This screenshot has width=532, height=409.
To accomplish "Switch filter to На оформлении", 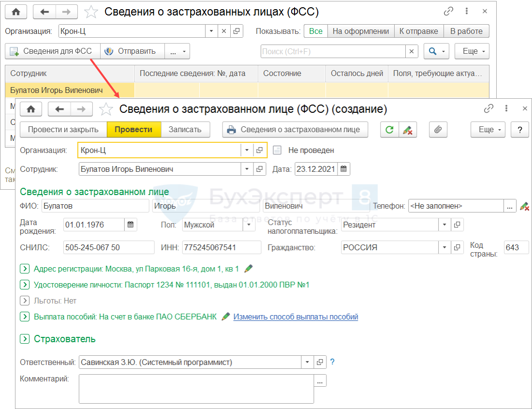I will click(x=361, y=31).
